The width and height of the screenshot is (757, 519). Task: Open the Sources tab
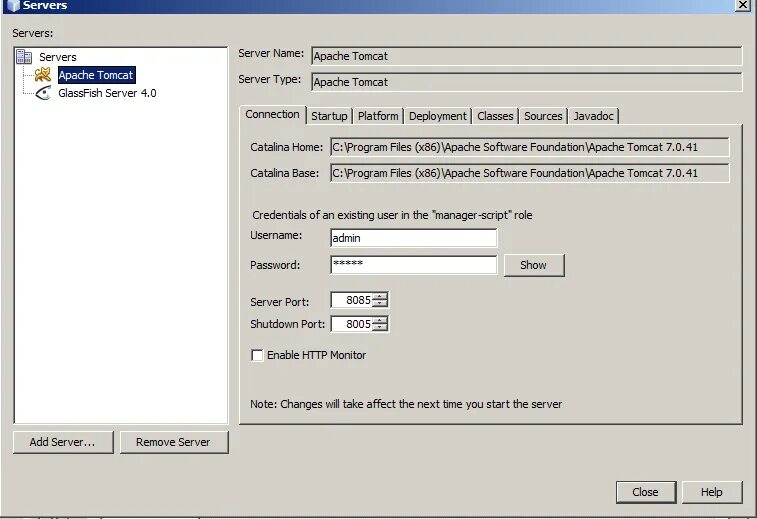point(543,116)
